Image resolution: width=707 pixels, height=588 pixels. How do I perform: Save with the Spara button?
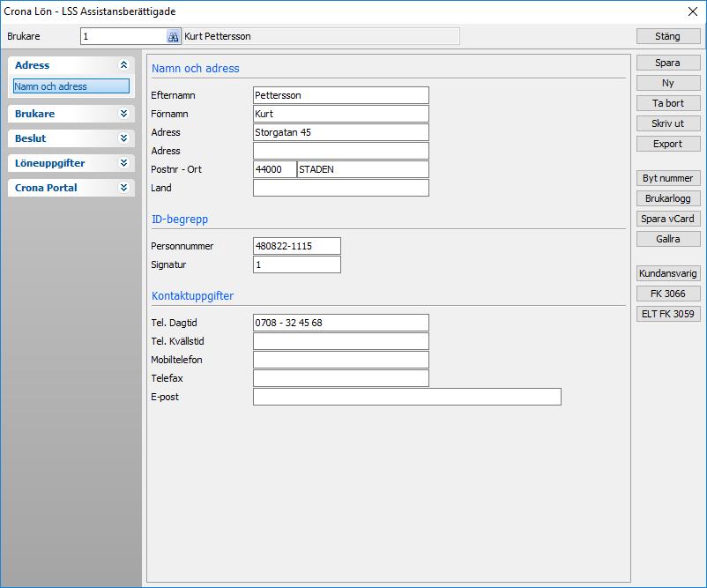coord(668,63)
